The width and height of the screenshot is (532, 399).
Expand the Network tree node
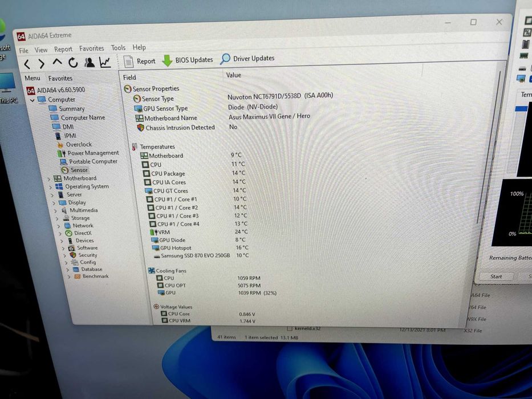tap(59, 226)
